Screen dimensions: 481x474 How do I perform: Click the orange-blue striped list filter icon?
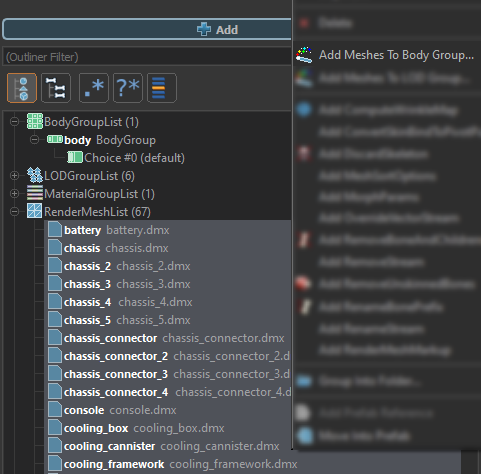tap(162, 88)
